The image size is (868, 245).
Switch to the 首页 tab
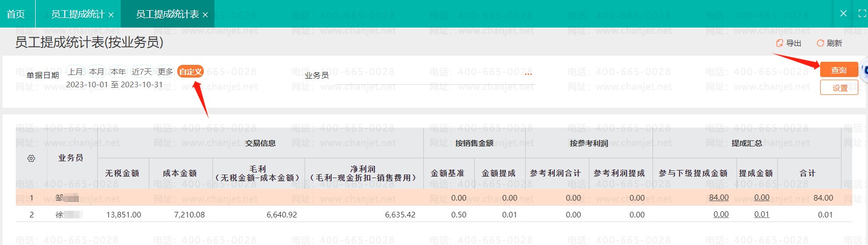[x=16, y=14]
